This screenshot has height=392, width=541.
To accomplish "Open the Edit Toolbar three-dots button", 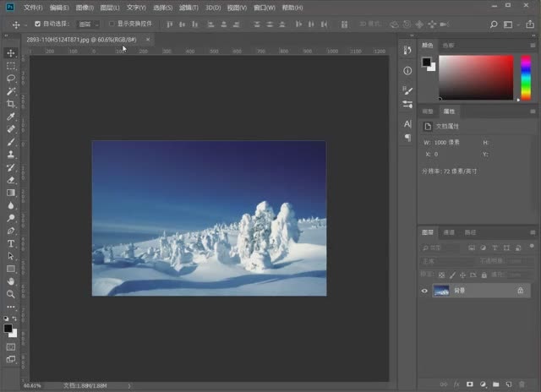I will click(x=11, y=307).
